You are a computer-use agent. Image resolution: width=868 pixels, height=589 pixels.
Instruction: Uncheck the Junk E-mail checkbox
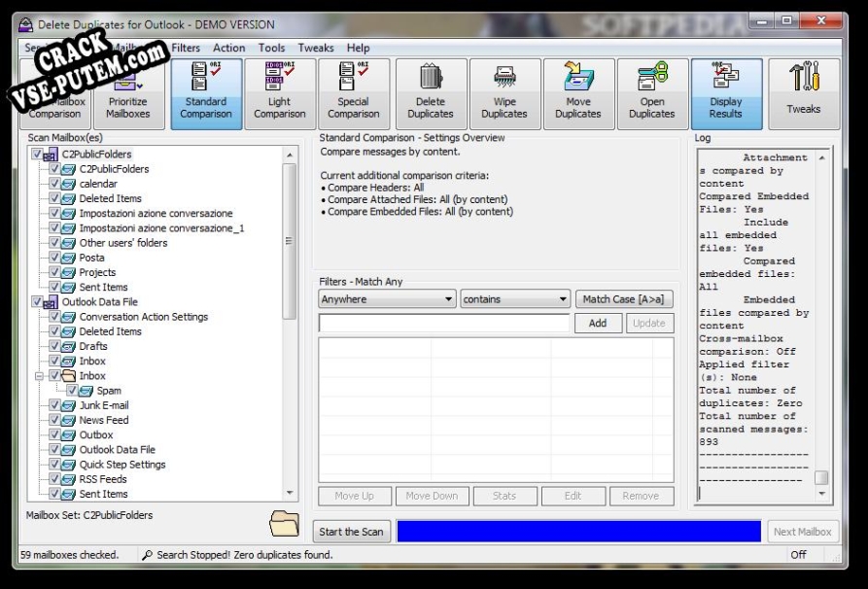(x=54, y=405)
